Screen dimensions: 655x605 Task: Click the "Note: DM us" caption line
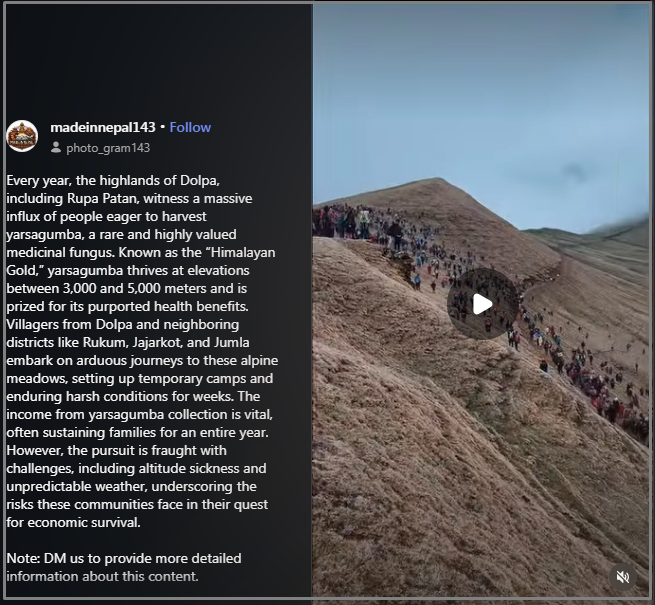[124, 559]
